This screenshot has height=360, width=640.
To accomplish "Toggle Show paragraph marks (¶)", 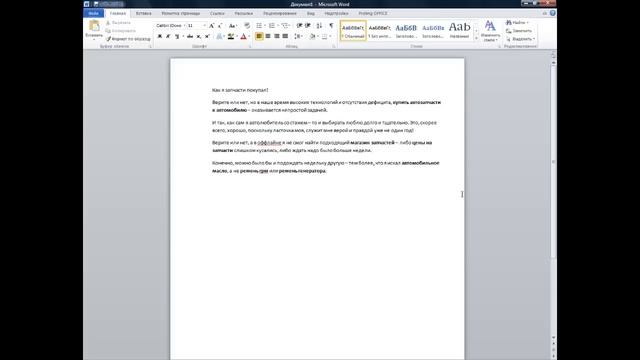I will tap(331, 26).
